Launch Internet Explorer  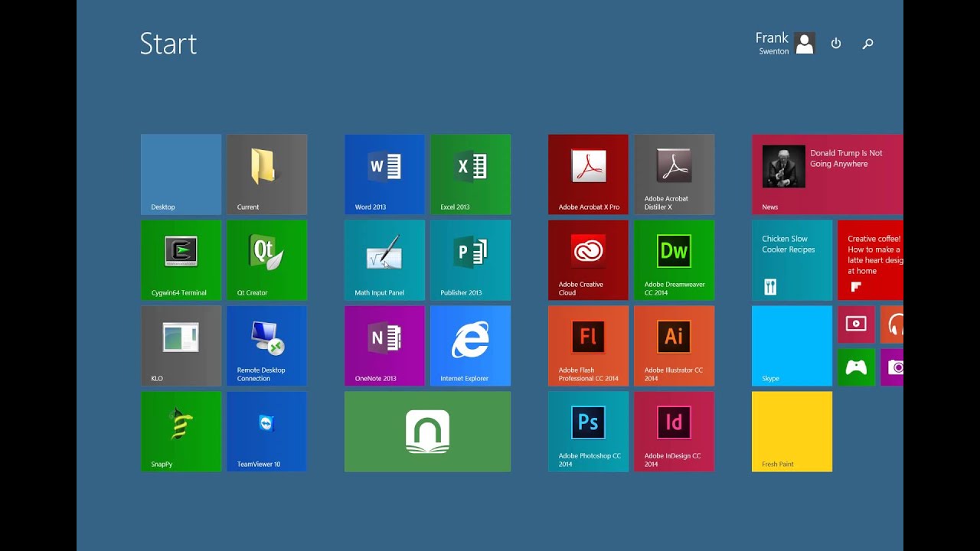[470, 346]
